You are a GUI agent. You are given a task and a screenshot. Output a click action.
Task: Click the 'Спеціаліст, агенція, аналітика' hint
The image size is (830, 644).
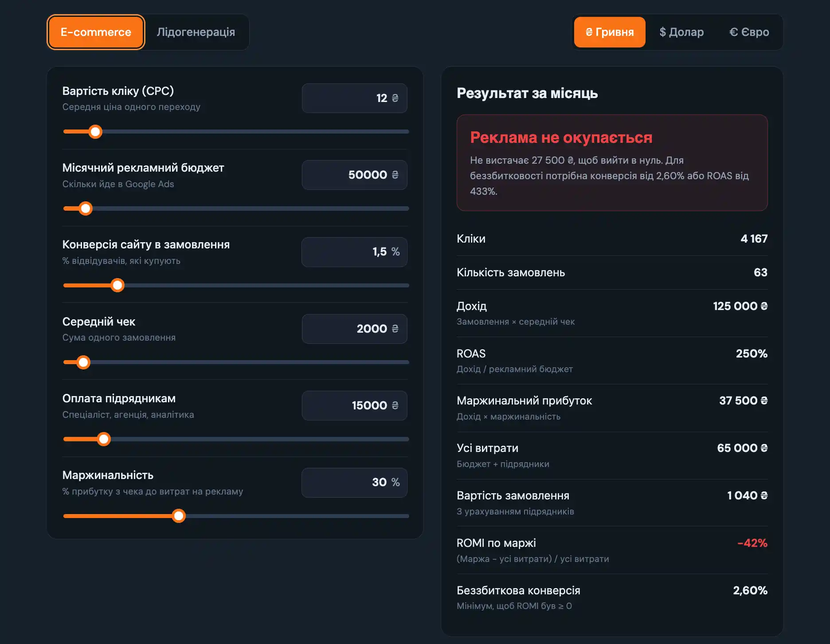[x=128, y=415]
